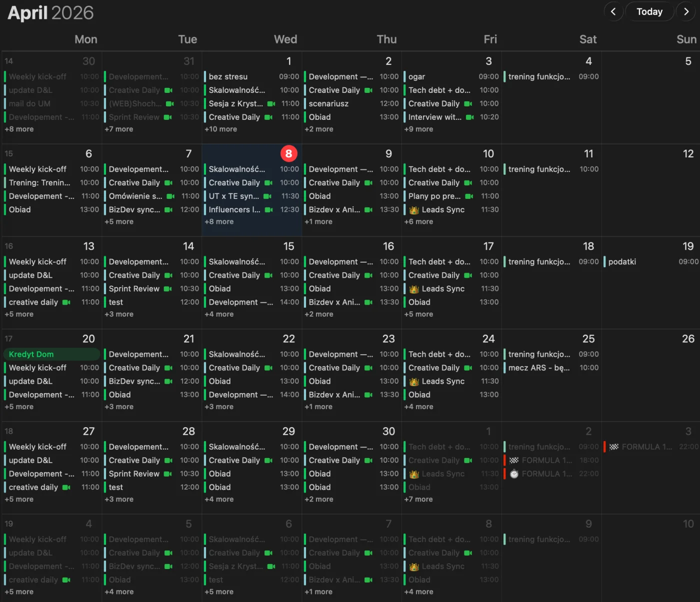The width and height of the screenshot is (700, 602).
Task: Click the Today button
Action: click(649, 11)
